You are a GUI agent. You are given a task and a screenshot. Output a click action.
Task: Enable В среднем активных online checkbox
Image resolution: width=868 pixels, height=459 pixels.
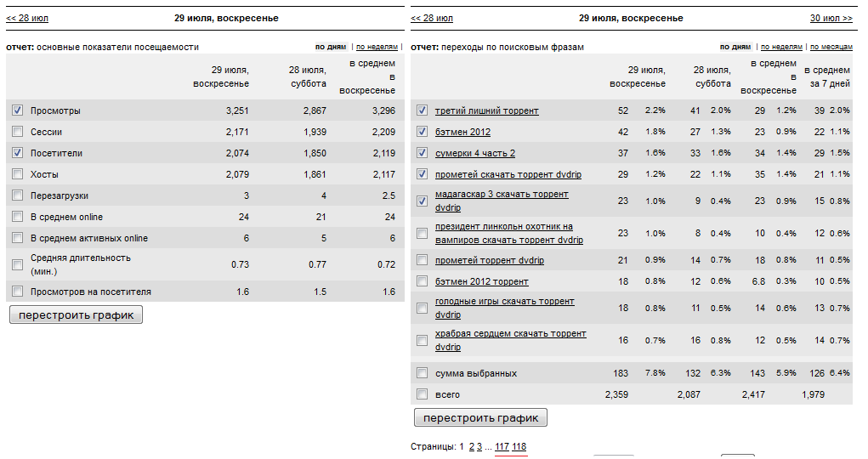pos(18,238)
